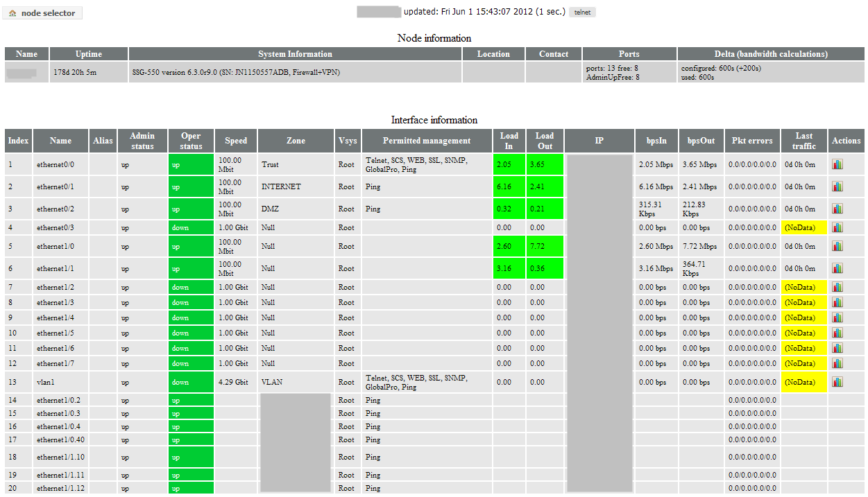Open graph icon for ethernet1/5 row

click(837, 333)
